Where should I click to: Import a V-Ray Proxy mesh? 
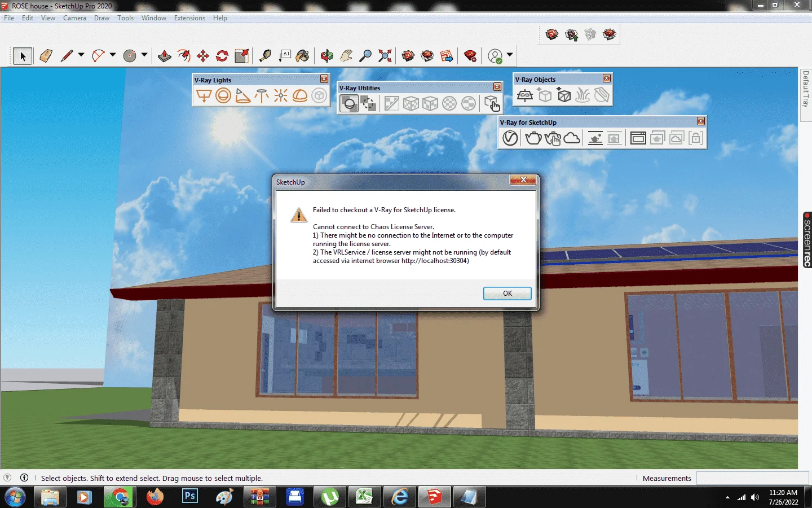564,95
